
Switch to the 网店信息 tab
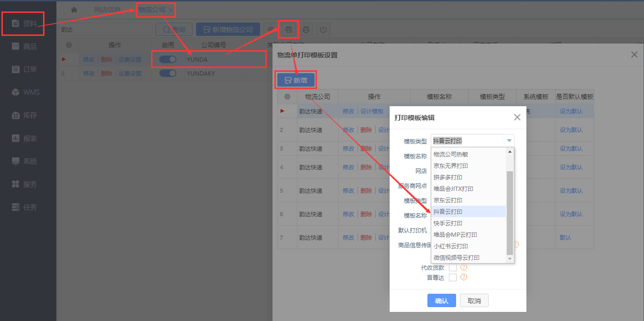click(x=107, y=10)
